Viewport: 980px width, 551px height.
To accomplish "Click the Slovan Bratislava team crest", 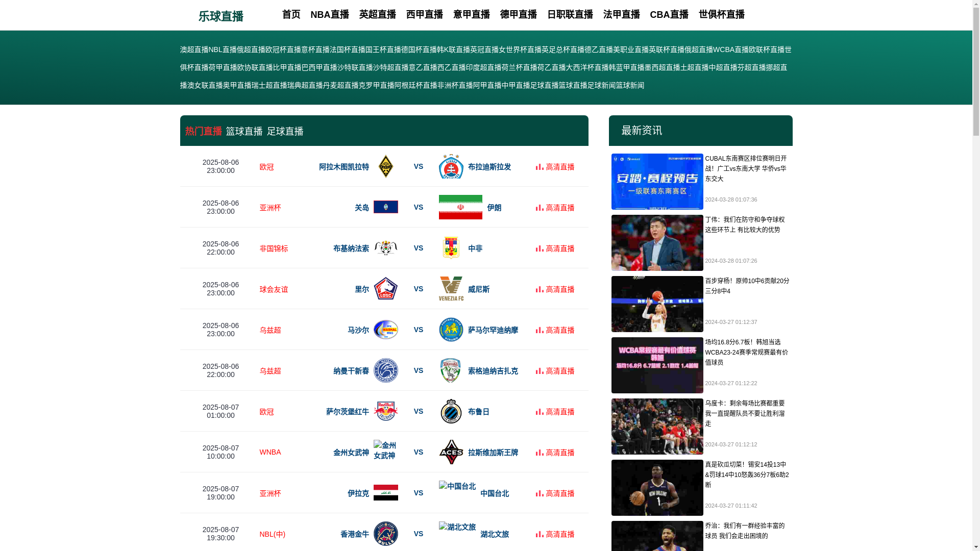I will [451, 166].
